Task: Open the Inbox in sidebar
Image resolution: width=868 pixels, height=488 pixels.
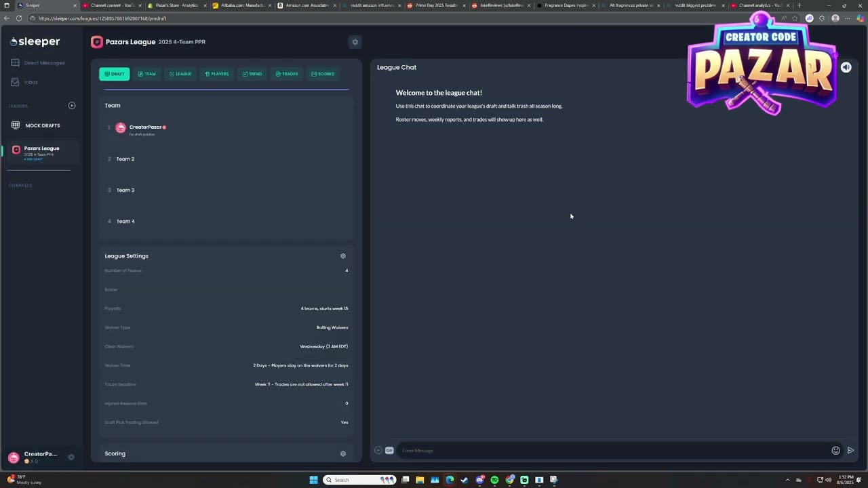Action: [x=25, y=82]
